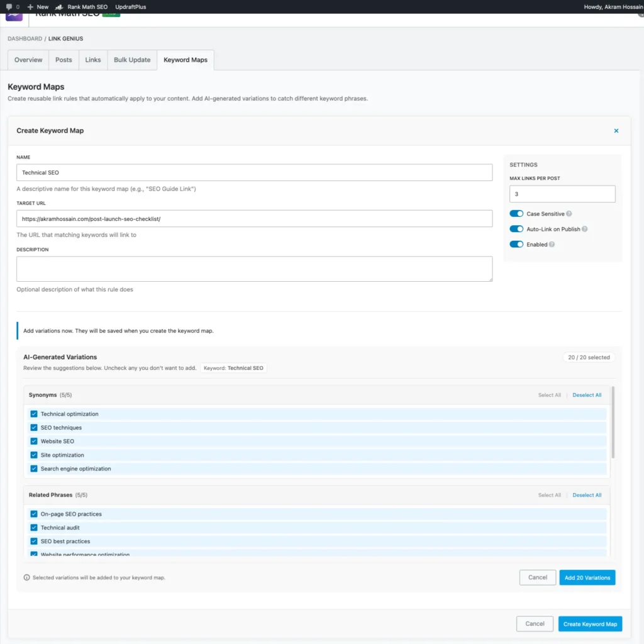Screen dimensions: 644x644
Task: Open UpdraftPlus menu in admin bar
Action: (130, 7)
